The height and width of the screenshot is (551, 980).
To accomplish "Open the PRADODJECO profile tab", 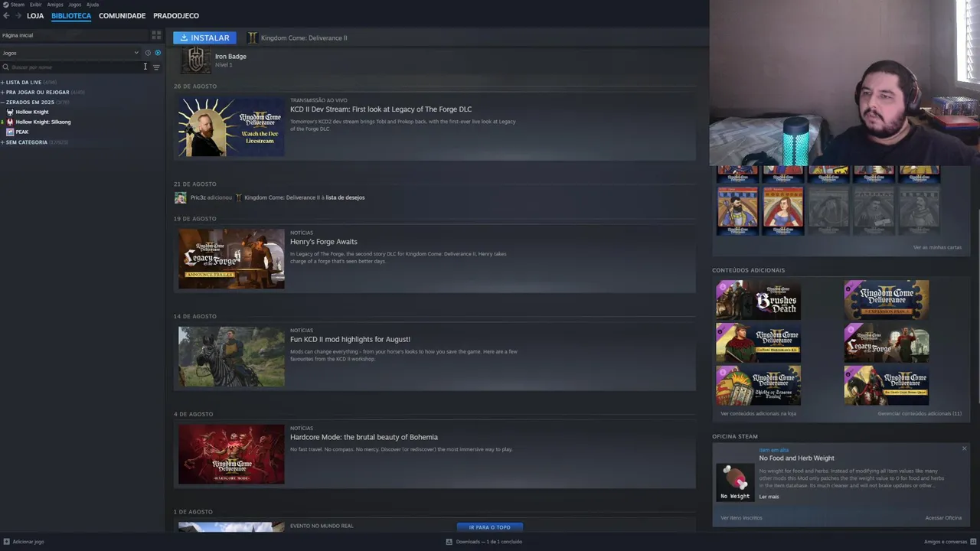I will pyautogui.click(x=176, y=15).
